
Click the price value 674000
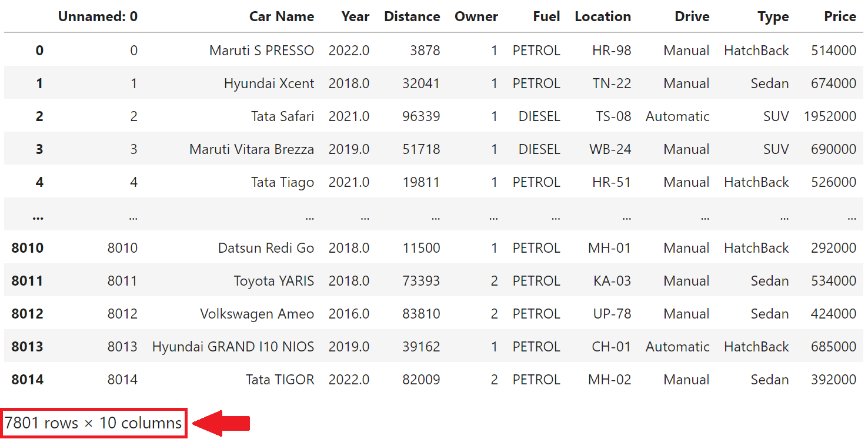point(834,83)
